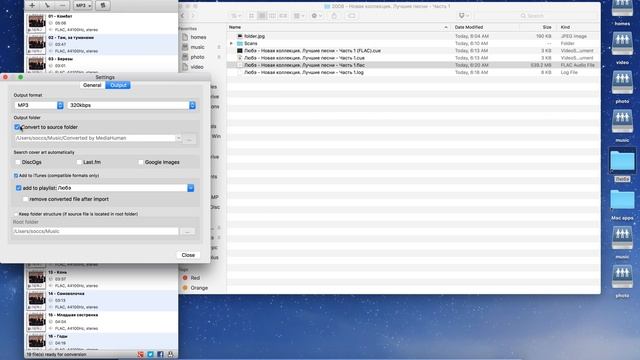This screenshot has height=360, width=640.
Task: Open Finder action gear menu
Action: click(316, 16)
